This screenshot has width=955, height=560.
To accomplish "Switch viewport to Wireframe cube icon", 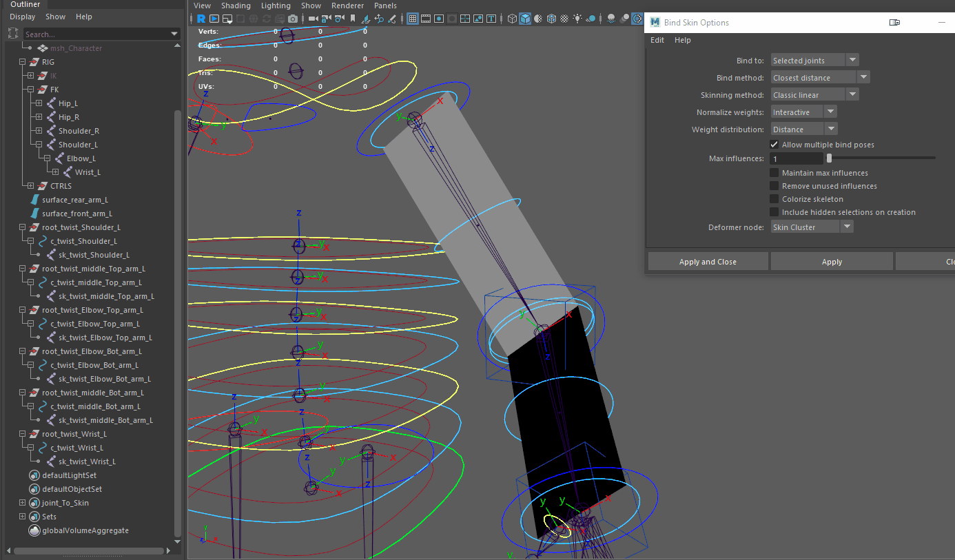I will [x=513, y=19].
